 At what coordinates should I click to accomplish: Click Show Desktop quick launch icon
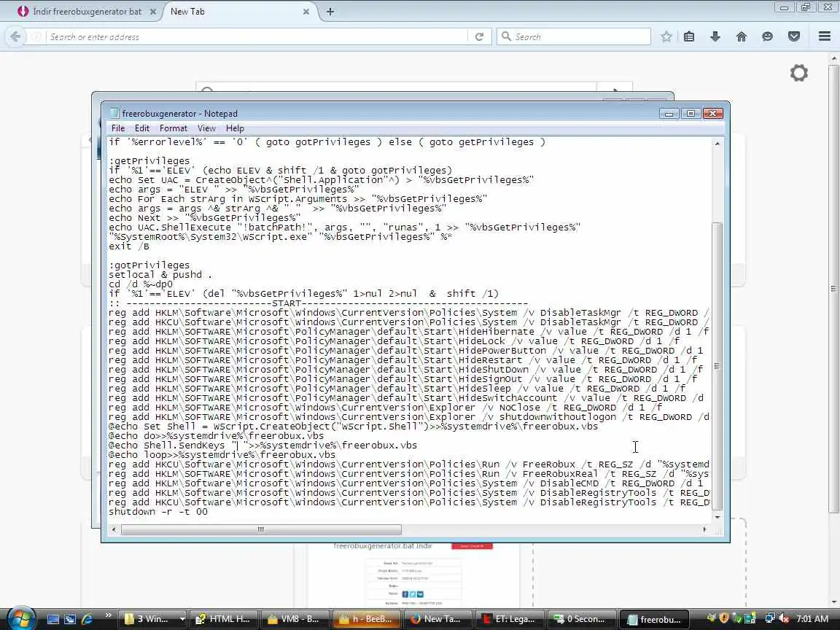click(x=52, y=619)
